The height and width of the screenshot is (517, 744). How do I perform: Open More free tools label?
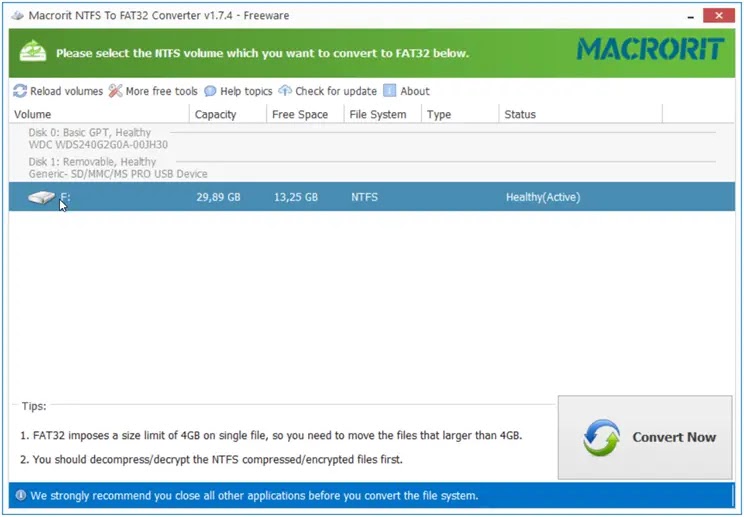click(161, 91)
